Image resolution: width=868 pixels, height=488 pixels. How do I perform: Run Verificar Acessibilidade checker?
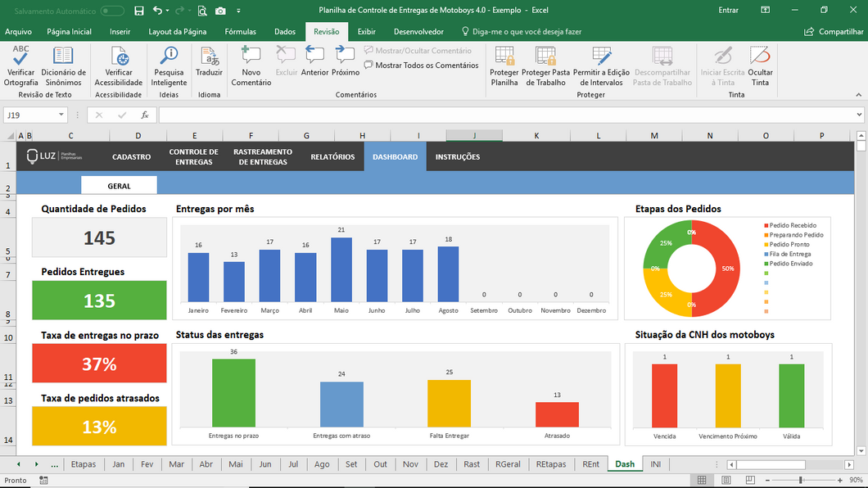pyautogui.click(x=119, y=56)
